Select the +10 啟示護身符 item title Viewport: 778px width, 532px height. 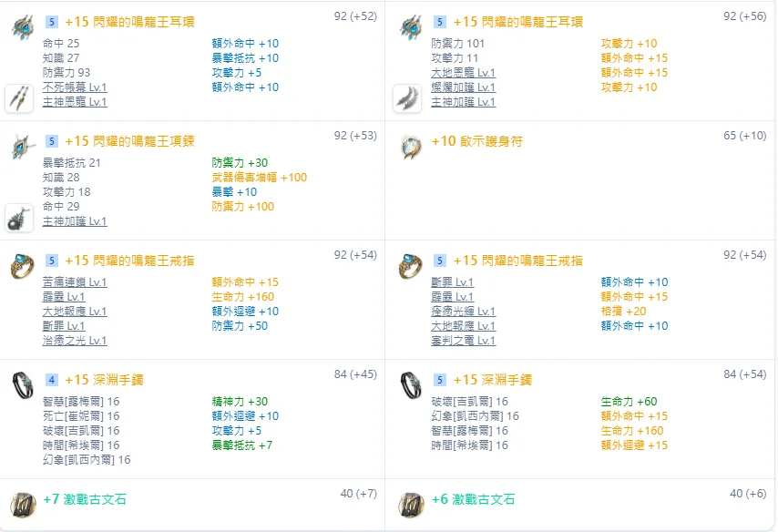pyautogui.click(x=476, y=141)
